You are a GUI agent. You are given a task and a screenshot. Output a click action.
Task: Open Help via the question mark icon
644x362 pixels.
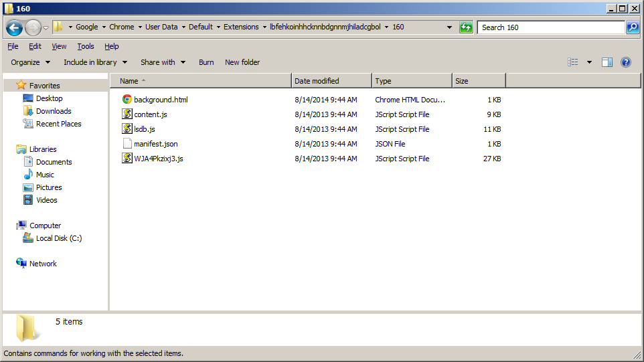[x=626, y=62]
